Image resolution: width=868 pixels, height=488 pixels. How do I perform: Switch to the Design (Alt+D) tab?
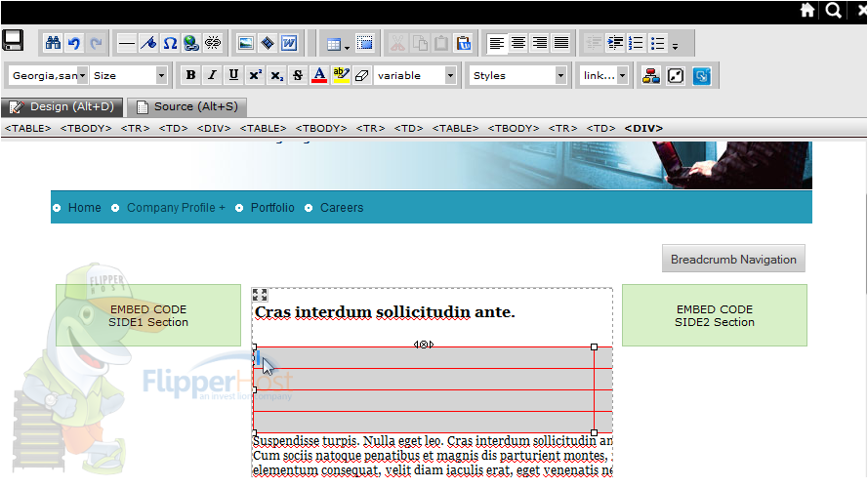tap(62, 106)
